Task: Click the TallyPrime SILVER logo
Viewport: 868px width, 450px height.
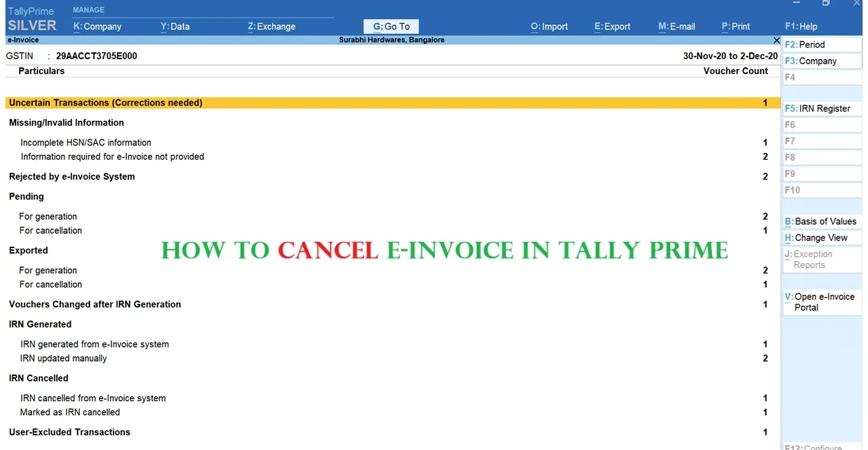Action: (31, 20)
